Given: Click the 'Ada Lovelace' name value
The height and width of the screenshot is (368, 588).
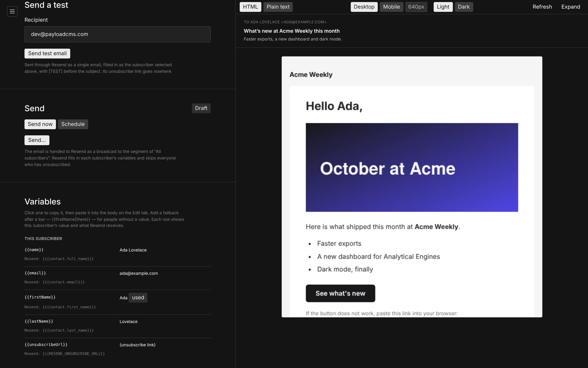Looking at the screenshot, I should click(133, 250).
